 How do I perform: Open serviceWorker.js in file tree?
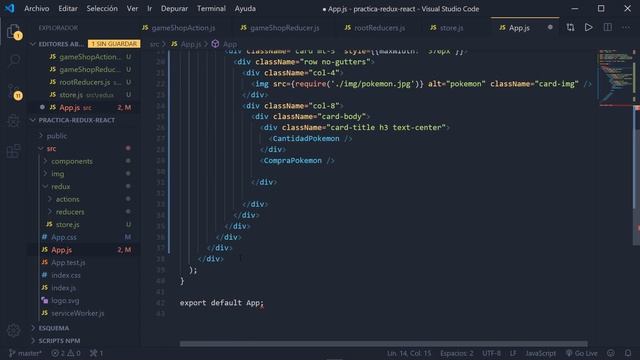(77, 313)
